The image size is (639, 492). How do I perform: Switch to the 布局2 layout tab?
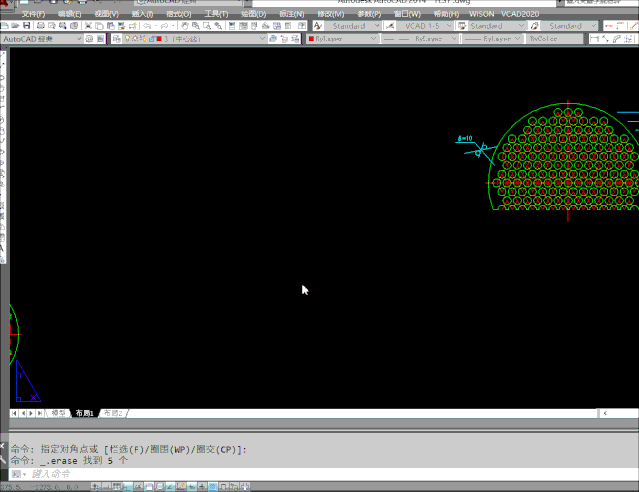tap(112, 413)
